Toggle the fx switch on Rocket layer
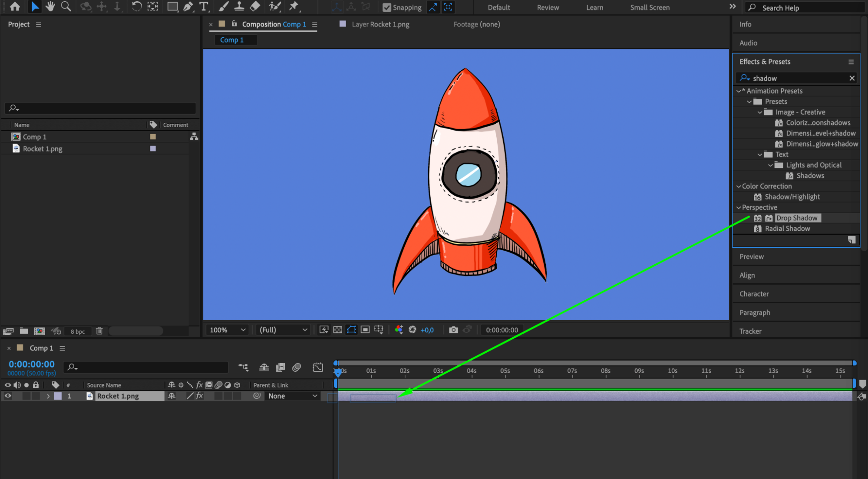 tap(200, 396)
